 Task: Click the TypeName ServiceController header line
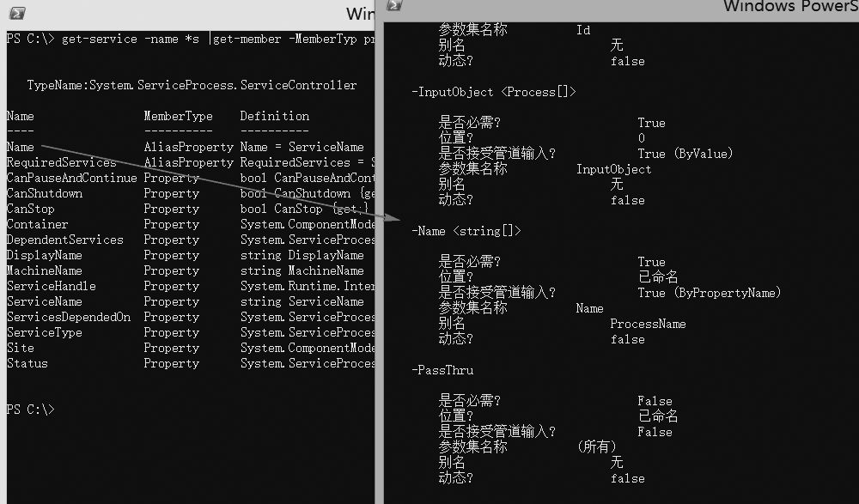click(191, 85)
